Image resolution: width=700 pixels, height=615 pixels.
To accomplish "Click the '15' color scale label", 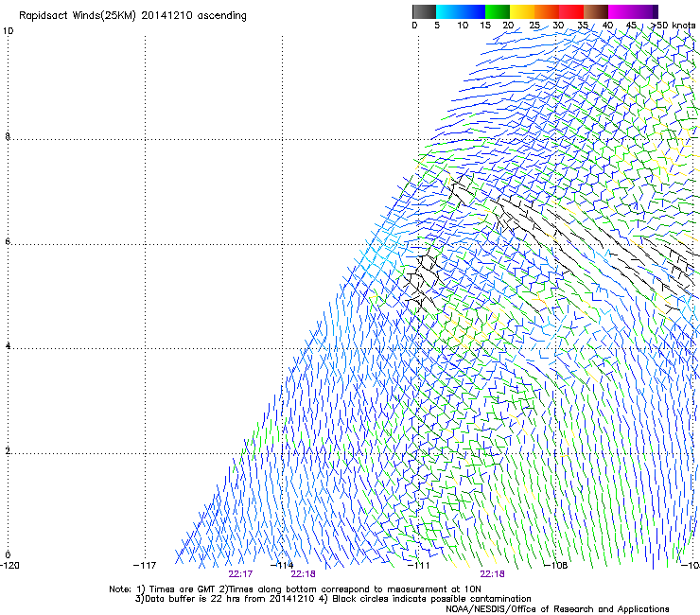I will click(x=485, y=26).
